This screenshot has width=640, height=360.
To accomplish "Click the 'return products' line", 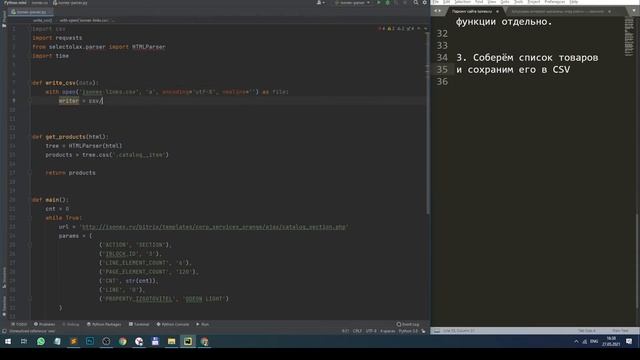I will (70, 173).
